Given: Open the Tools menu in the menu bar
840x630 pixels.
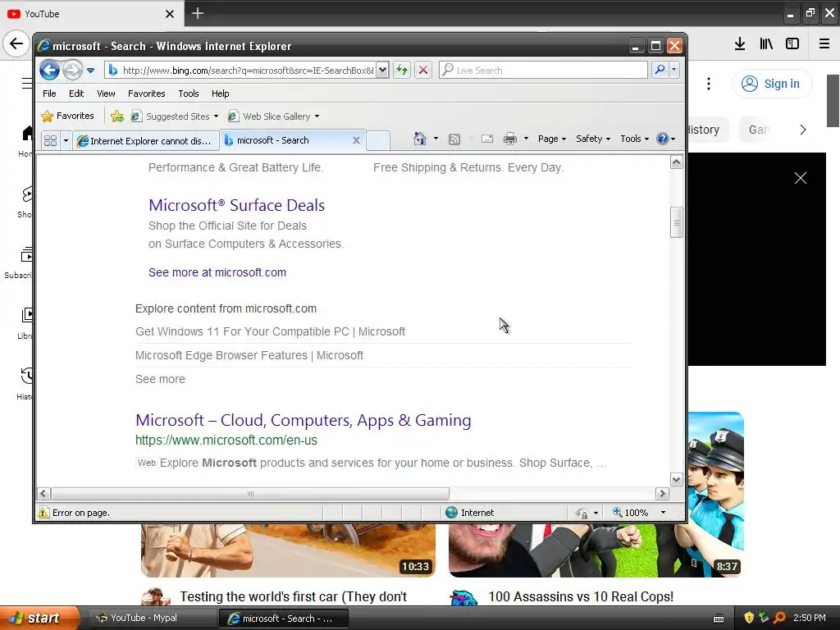Looking at the screenshot, I should (189, 94).
